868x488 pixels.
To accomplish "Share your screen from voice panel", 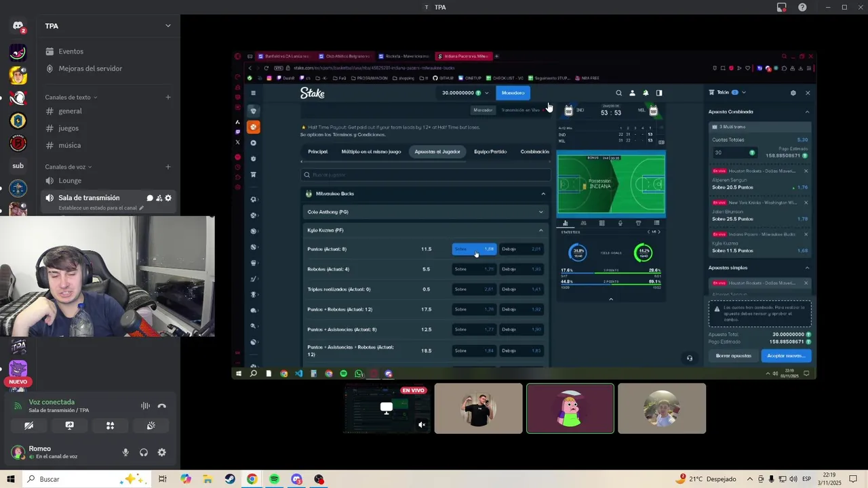I will click(69, 426).
